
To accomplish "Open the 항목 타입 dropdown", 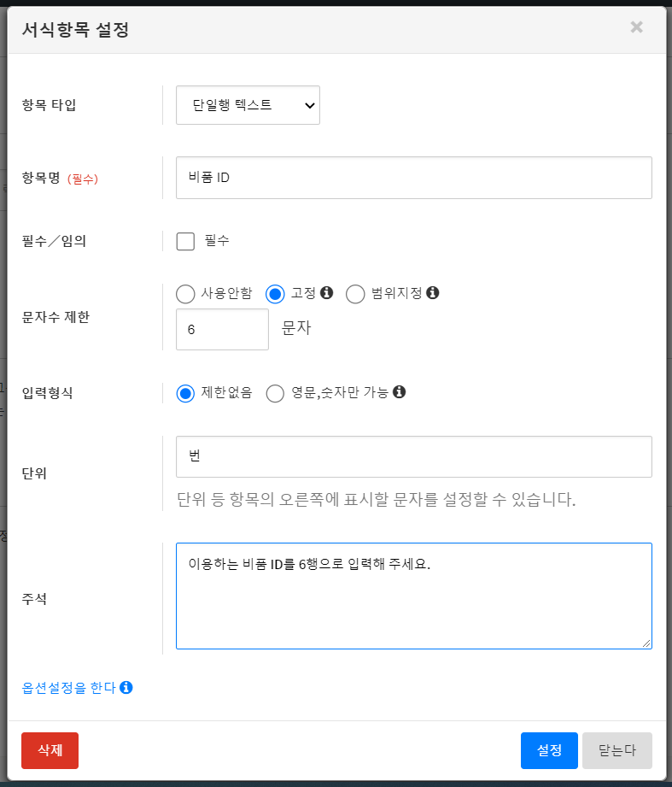I will [248, 105].
